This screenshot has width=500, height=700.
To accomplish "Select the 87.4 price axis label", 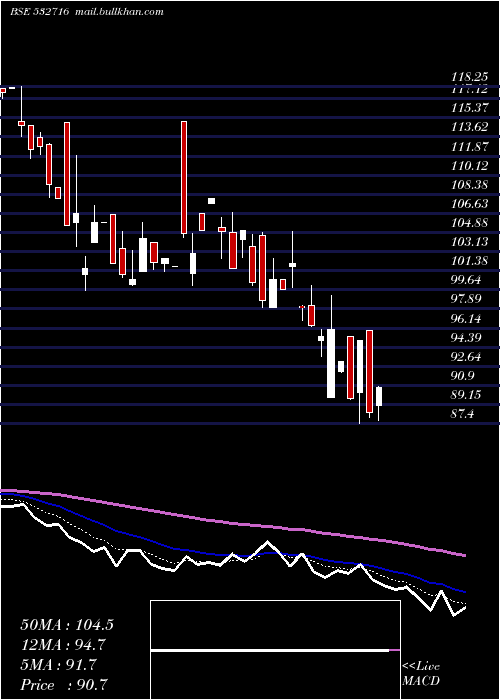I will coord(463,414).
